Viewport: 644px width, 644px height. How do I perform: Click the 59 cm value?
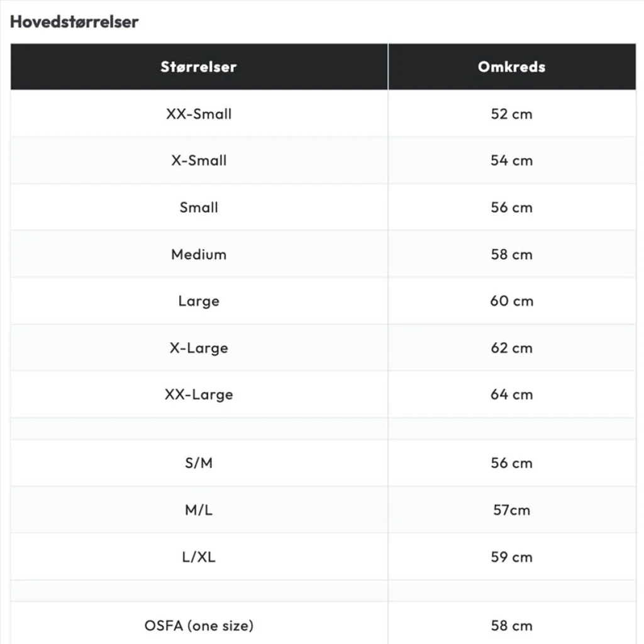[x=512, y=557]
